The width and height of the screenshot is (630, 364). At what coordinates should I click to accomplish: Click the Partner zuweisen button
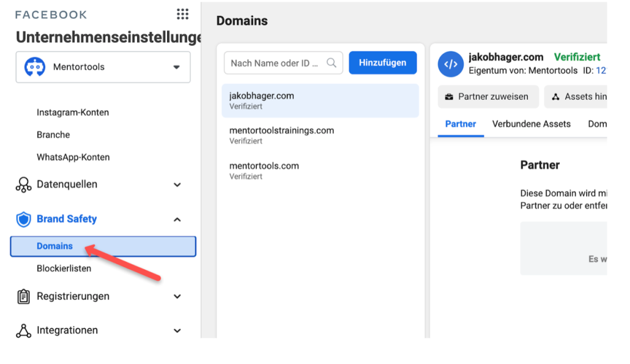pyautogui.click(x=488, y=97)
